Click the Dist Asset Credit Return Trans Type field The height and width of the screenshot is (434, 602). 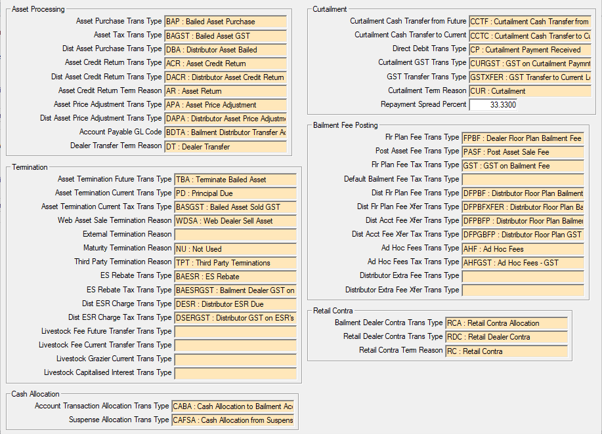click(225, 77)
